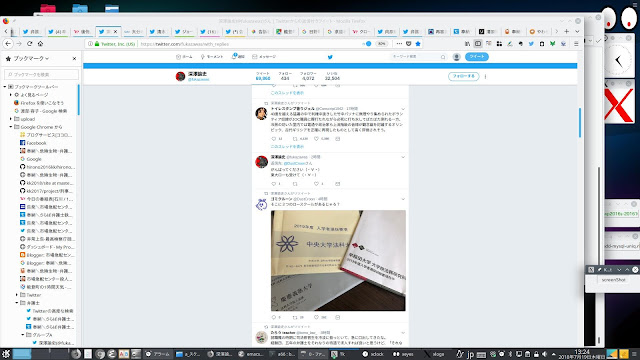
Task: Retweet the tweet with the brochure photo
Action: 295,317
